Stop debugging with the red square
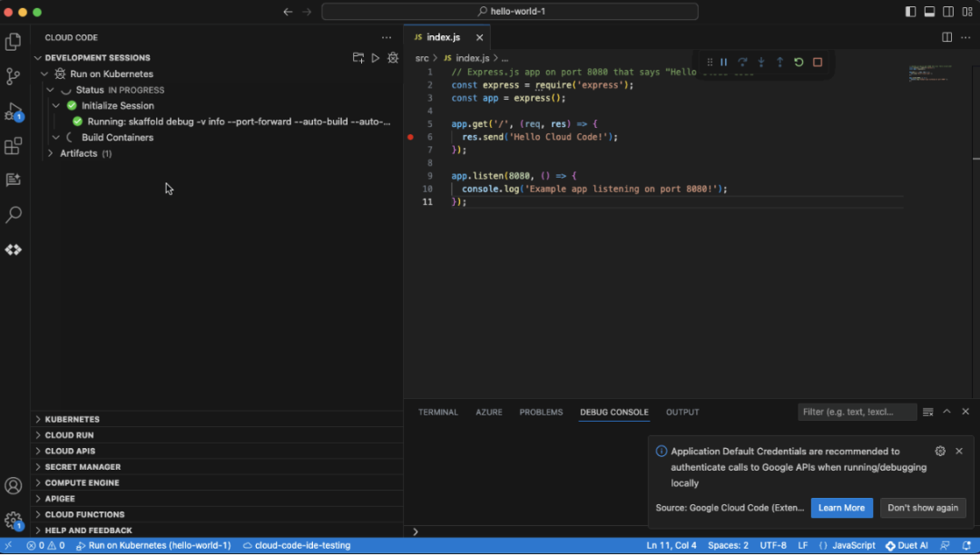Image resolution: width=980 pixels, height=555 pixels. click(x=818, y=63)
